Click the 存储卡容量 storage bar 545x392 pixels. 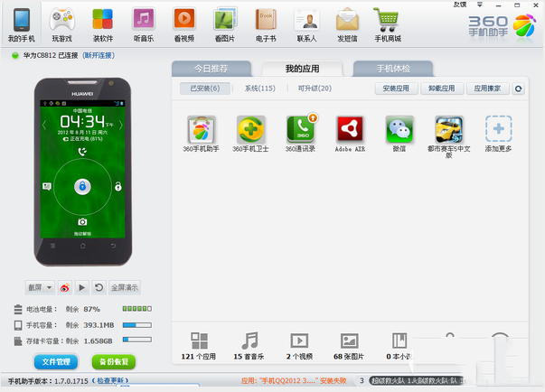click(137, 340)
